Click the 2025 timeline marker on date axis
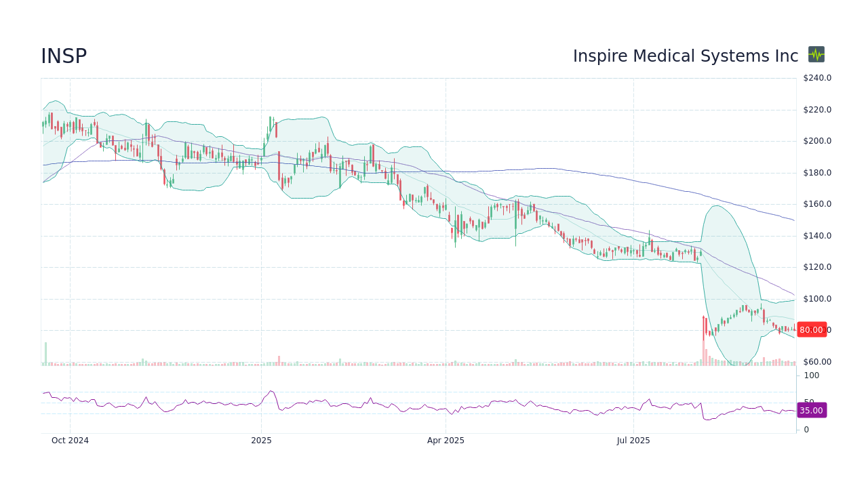Screen dimensions: 868x488 [x=261, y=440]
